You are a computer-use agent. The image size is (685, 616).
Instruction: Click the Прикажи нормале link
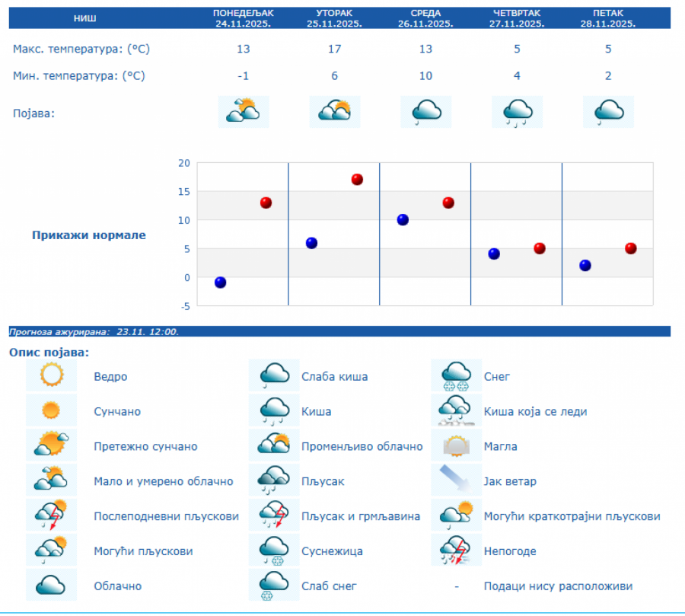pos(89,235)
